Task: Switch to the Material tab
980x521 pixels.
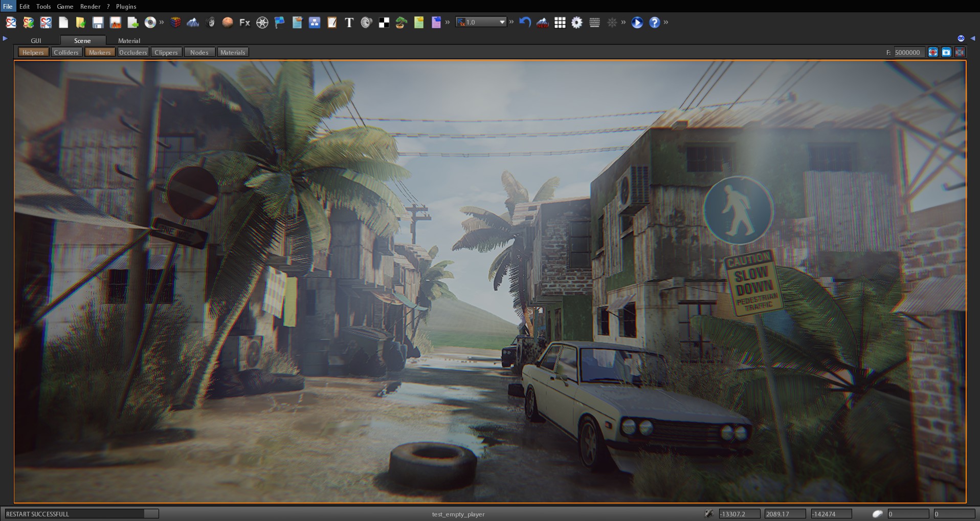Action: (129, 40)
